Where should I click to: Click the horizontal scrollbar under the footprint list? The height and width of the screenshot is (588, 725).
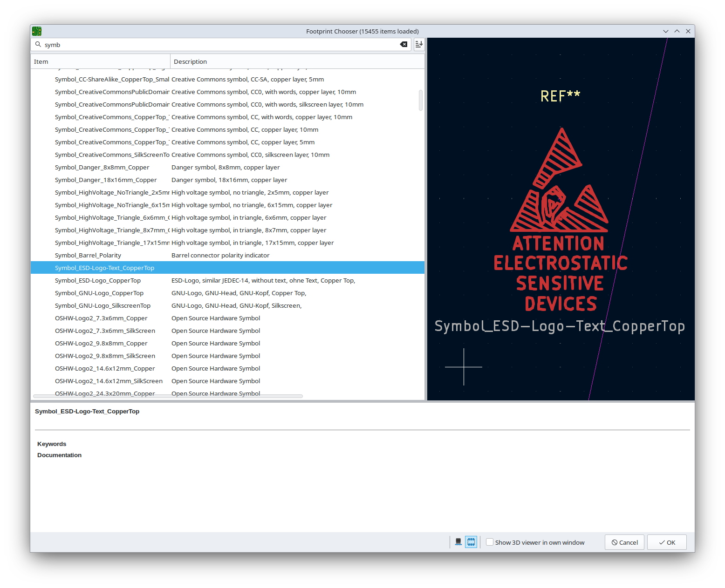pyautogui.click(x=168, y=396)
